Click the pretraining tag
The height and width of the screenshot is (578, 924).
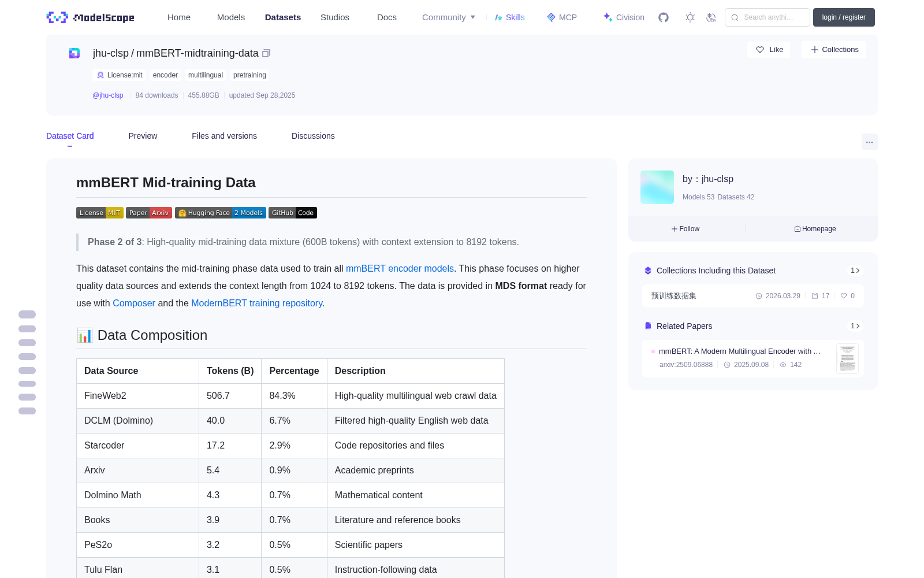[x=249, y=75]
